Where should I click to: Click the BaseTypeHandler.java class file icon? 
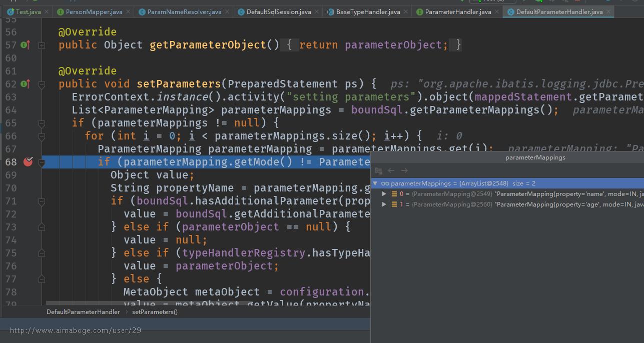pyautogui.click(x=331, y=11)
